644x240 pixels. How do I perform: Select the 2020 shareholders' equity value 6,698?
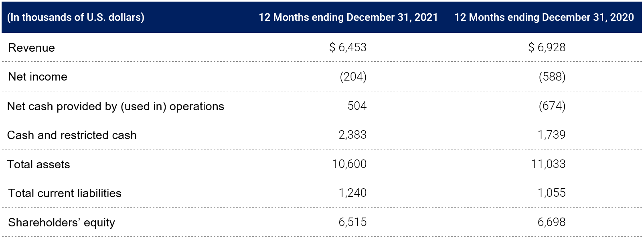551,222
